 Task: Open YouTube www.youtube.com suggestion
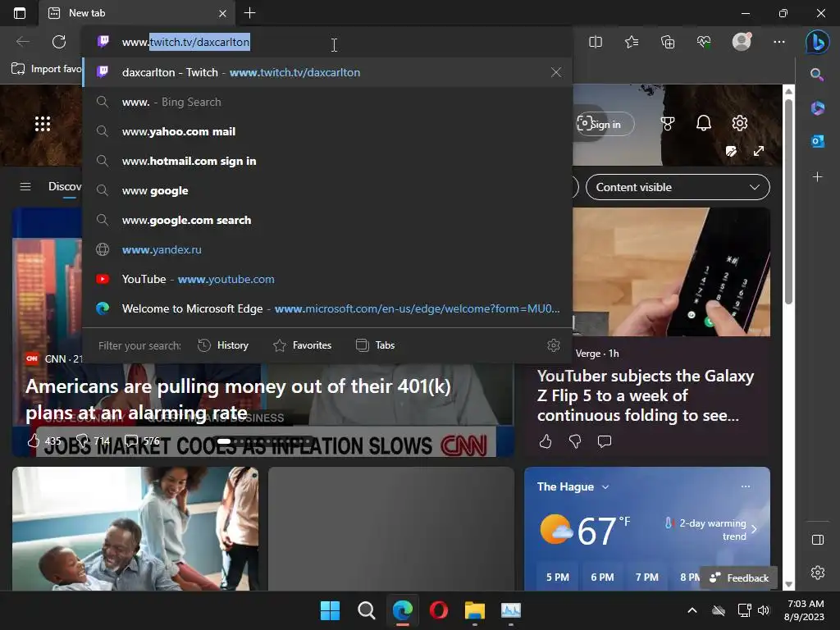pyautogui.click(x=327, y=279)
